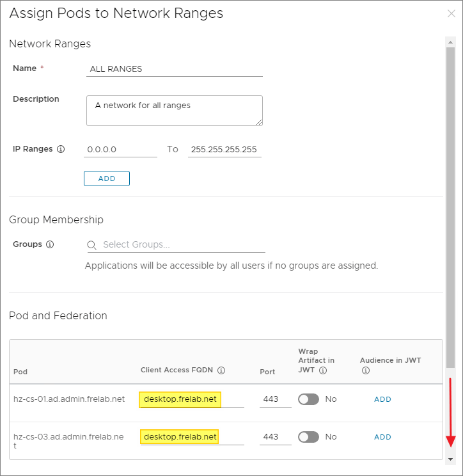Click the Wrap Artifact in JWT info icon
The image size is (463, 476).
coord(323,370)
